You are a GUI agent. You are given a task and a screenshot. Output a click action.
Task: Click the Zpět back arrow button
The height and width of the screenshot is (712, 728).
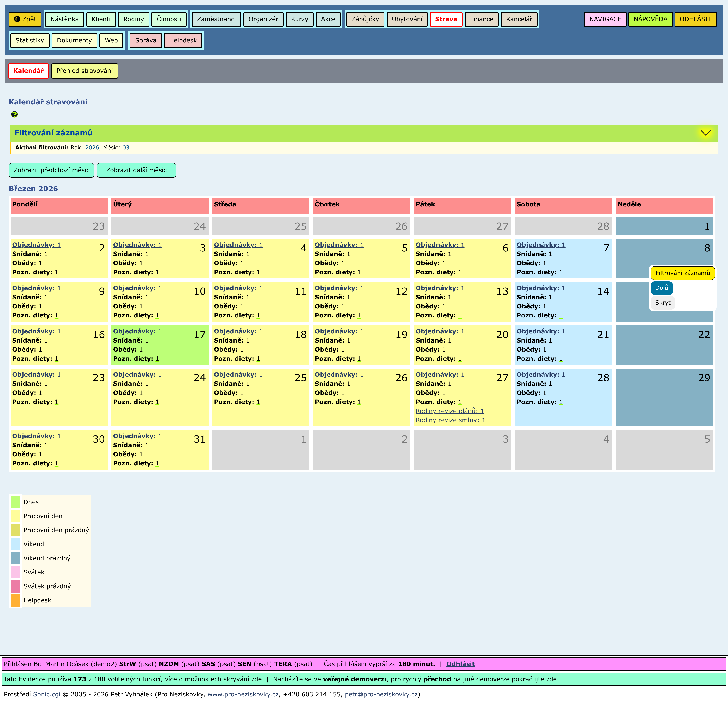25,19
